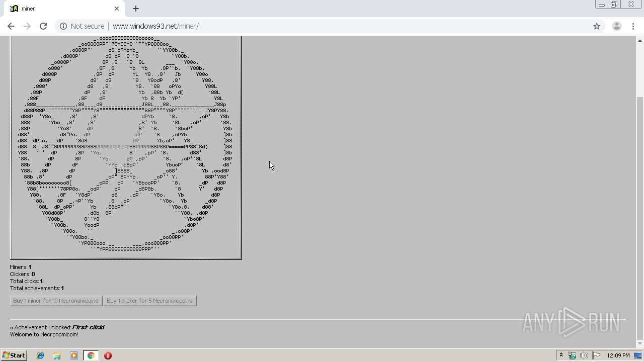This screenshot has width=644, height=362.
Task: Click 'Welcome to Necronomicoin!' message
Action: click(44, 334)
